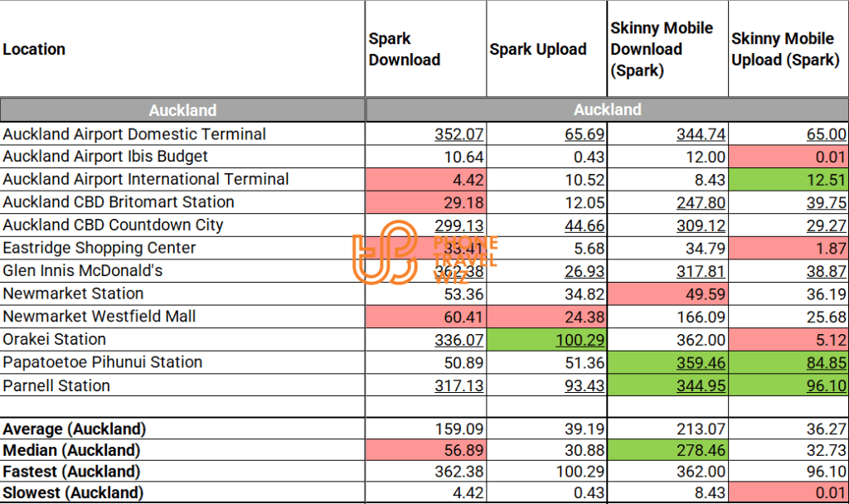The height and width of the screenshot is (504, 849).
Task: Open the underlined 299.13 Countdown City value
Action: tap(459, 225)
